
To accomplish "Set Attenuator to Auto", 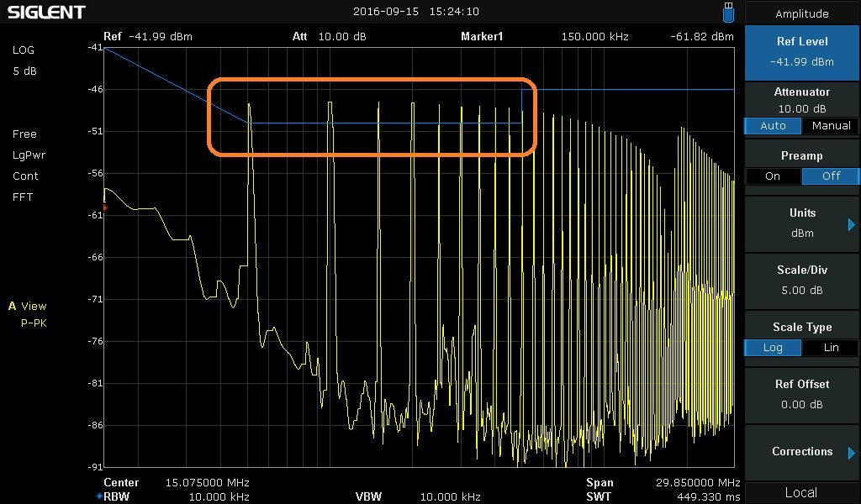I will [773, 126].
